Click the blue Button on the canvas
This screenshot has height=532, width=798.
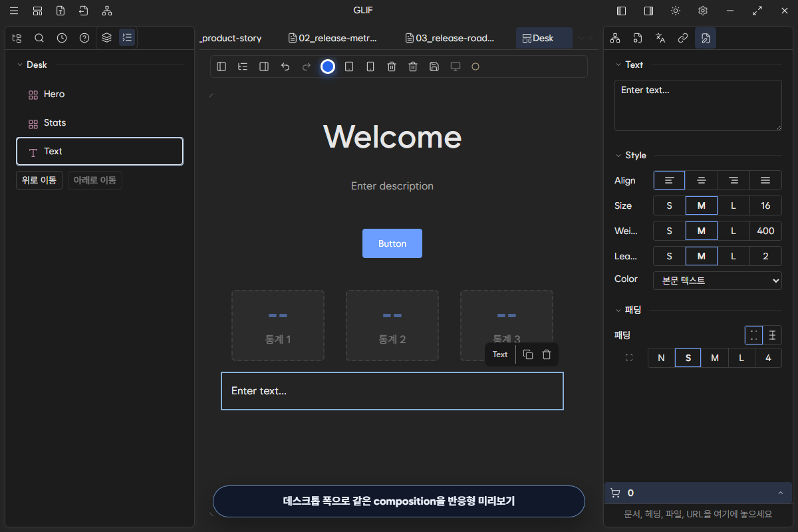(x=392, y=243)
